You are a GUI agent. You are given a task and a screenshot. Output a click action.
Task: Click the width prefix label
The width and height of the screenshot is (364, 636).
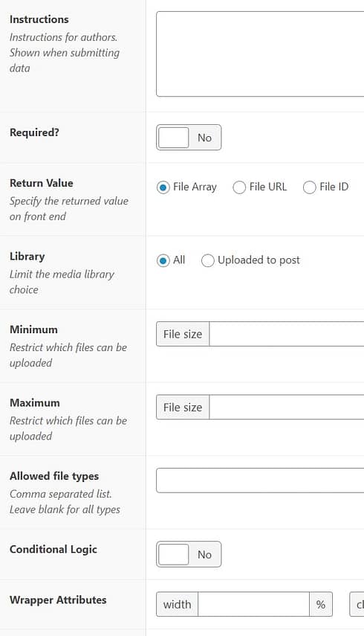(177, 604)
